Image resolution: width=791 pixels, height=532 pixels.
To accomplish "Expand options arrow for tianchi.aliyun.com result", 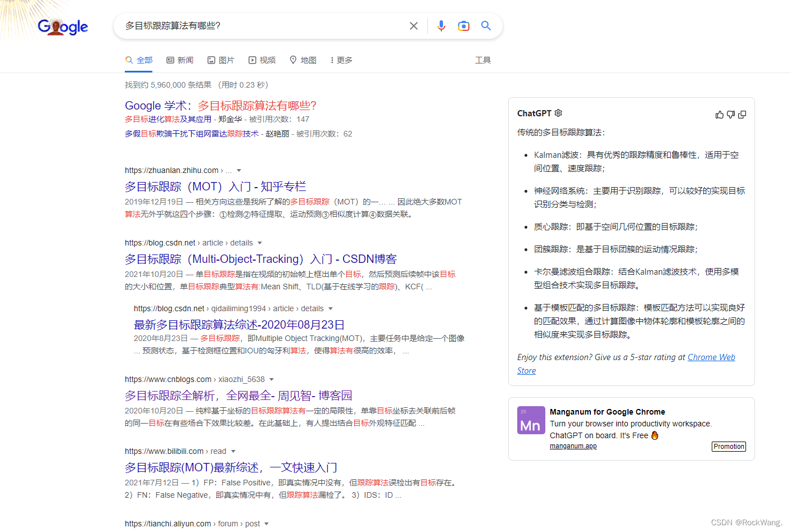I will [266, 524].
